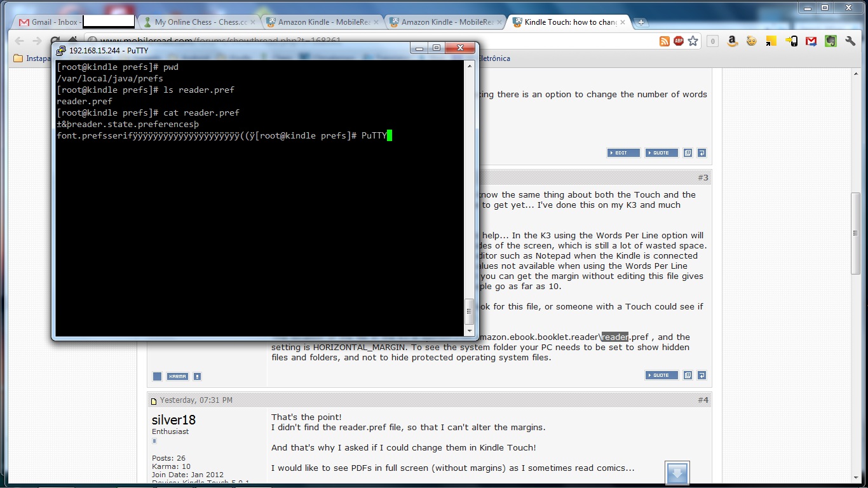Image resolution: width=868 pixels, height=488 pixels.
Task: Open the Adblock Plus extension icon
Action: coord(679,41)
